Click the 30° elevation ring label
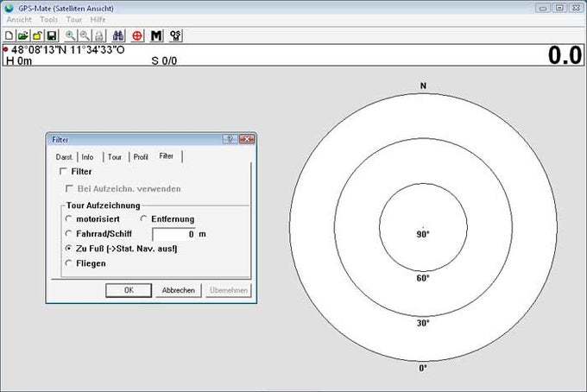 (x=423, y=323)
